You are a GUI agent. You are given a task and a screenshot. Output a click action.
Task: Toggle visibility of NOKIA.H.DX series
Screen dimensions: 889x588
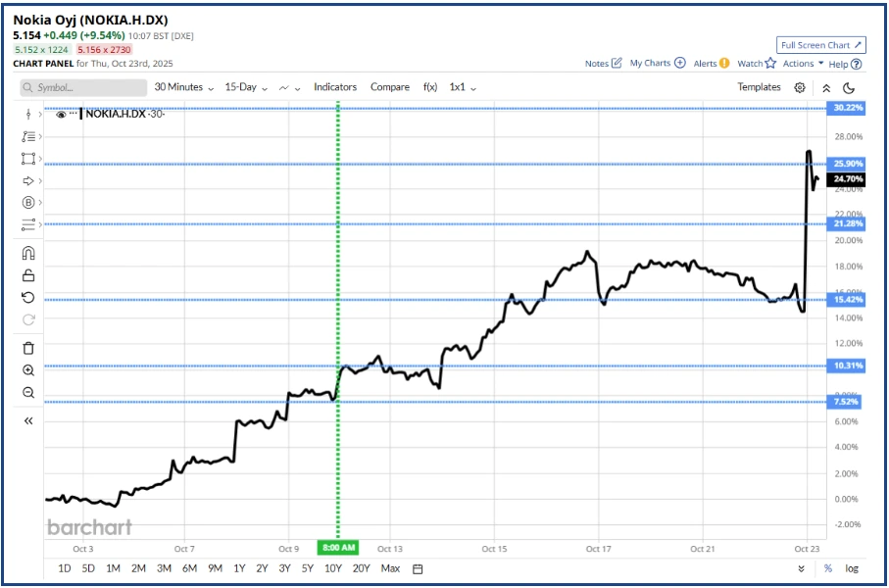point(61,114)
